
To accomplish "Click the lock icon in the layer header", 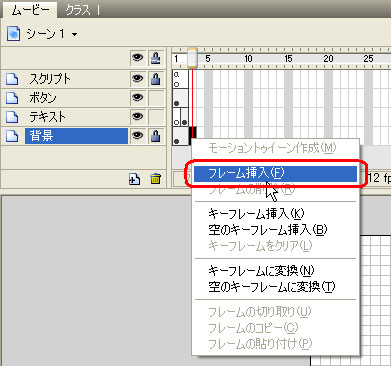I will coord(156,58).
